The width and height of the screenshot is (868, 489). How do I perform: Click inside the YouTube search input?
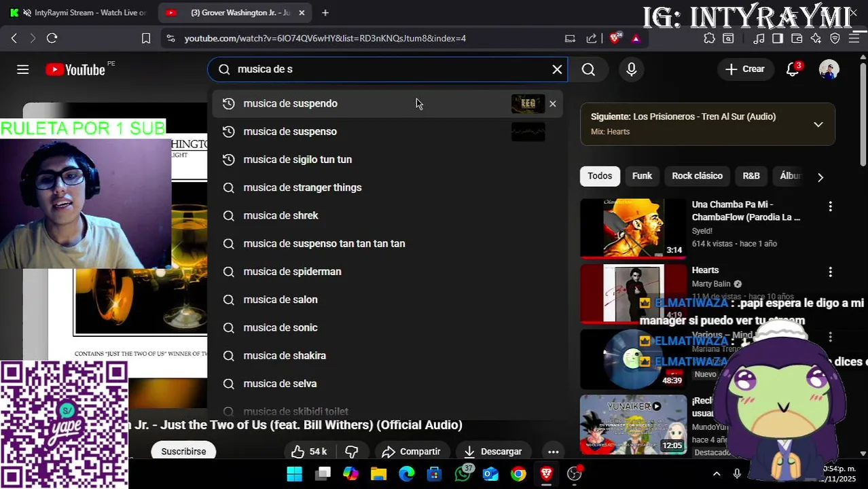pos(387,69)
